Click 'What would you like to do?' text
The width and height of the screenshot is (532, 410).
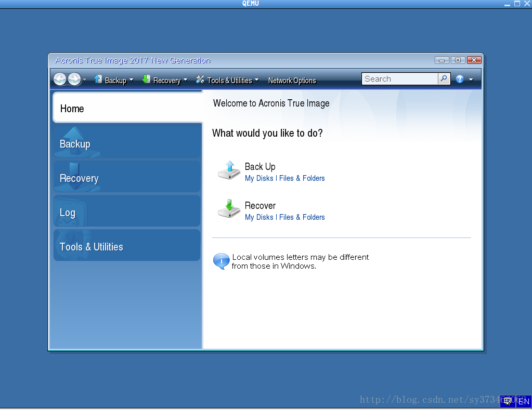point(267,133)
